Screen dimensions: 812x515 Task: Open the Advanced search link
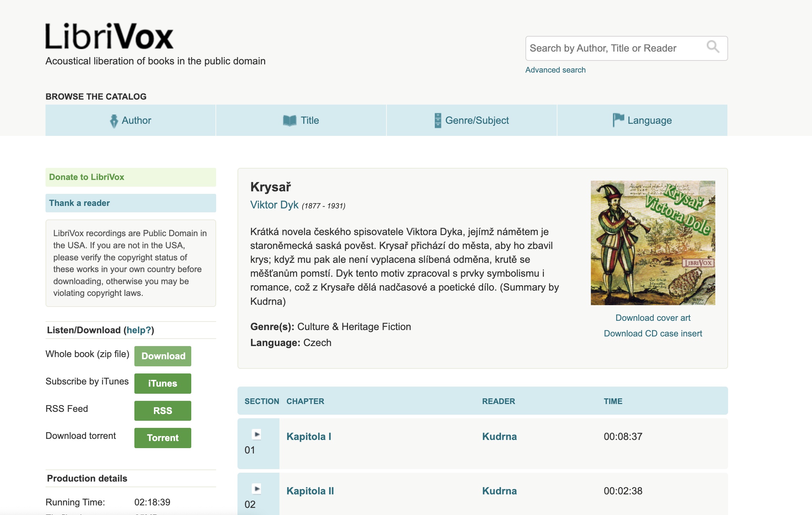[555, 70]
